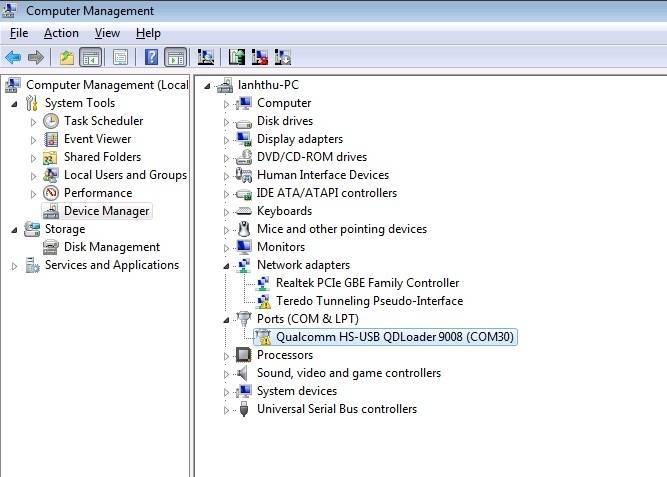Click the Forward arrow toolbar button
The height and width of the screenshot is (477, 667).
(36, 57)
